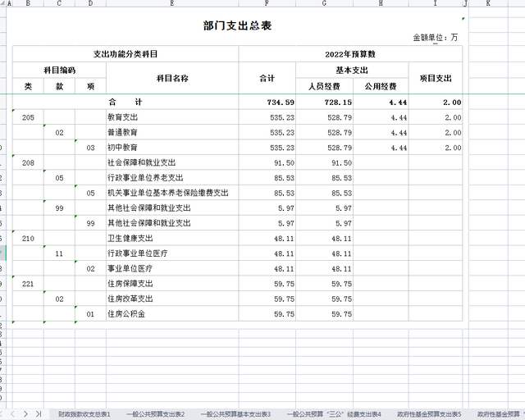Jump to the last sheet tab arrow
Viewport: 525px width, 420px height.
tap(39, 414)
